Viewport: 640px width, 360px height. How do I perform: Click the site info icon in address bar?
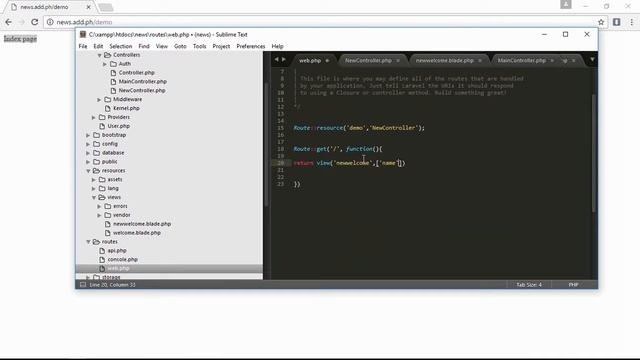click(50, 22)
